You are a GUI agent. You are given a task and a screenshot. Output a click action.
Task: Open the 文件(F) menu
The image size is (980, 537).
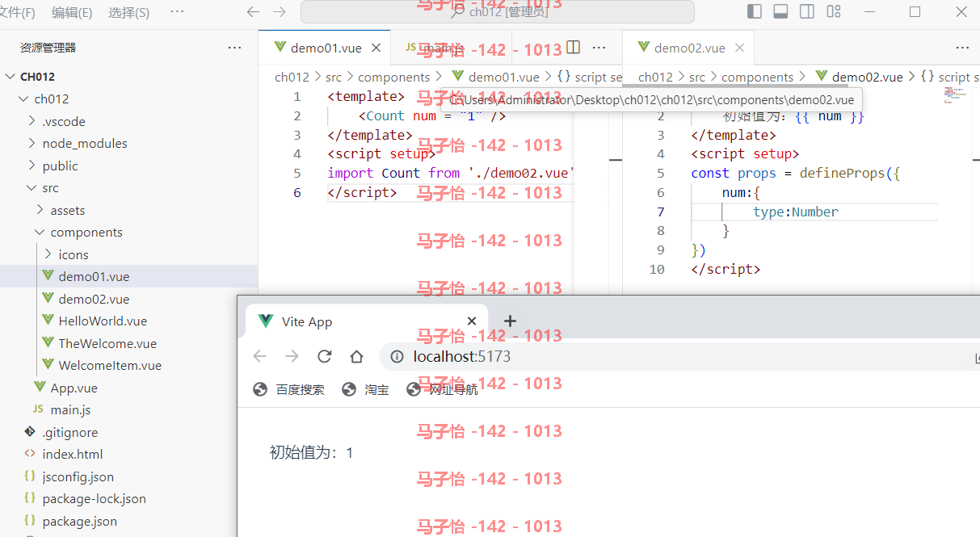point(17,12)
